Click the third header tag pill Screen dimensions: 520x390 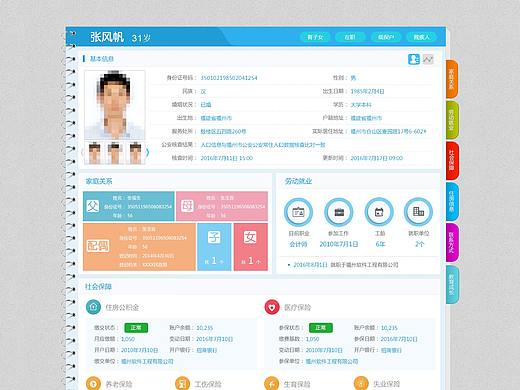pyautogui.click(x=386, y=37)
